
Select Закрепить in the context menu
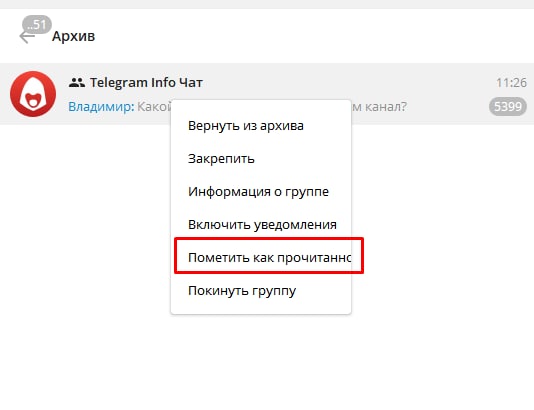261,159
